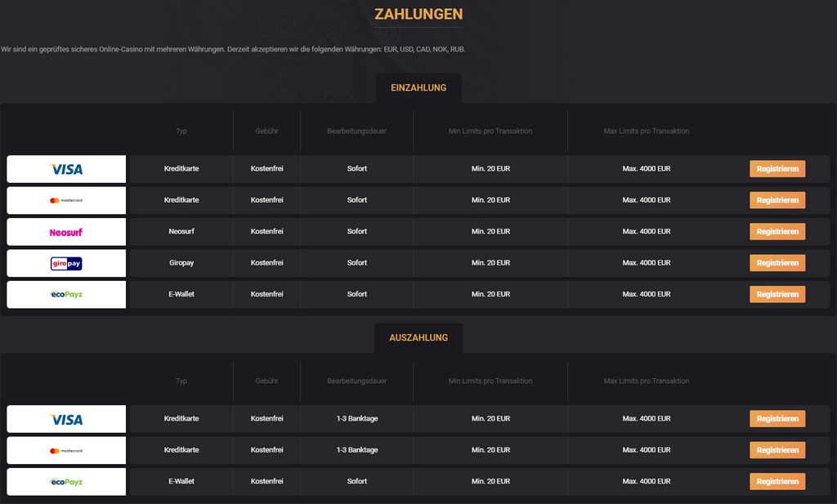Click the ZAHLUNGEN page heading
The width and height of the screenshot is (837, 504).
(x=418, y=14)
